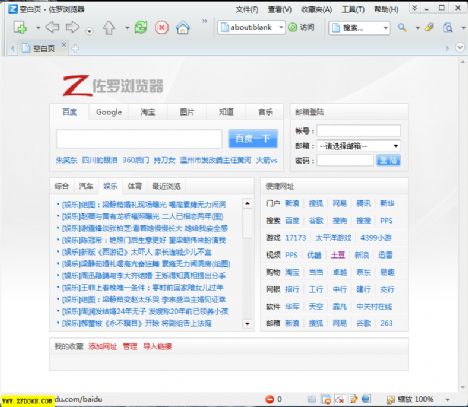Image resolution: width=468 pixels, height=407 pixels.
Task: Refresh the page with the green arrows icon
Action: point(141,27)
